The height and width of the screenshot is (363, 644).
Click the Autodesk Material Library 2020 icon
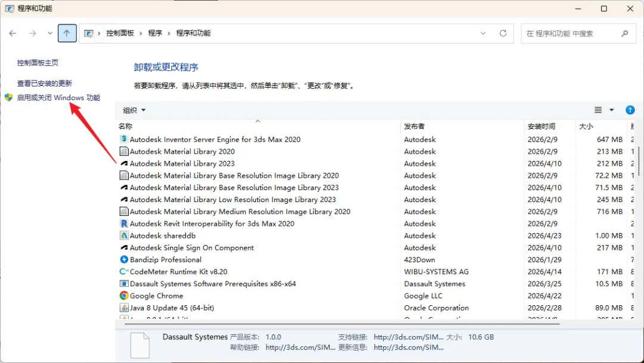(123, 151)
